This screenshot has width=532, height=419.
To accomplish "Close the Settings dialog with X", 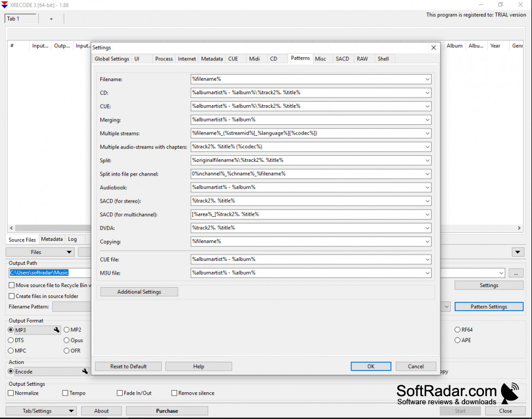I will pyautogui.click(x=433, y=47).
